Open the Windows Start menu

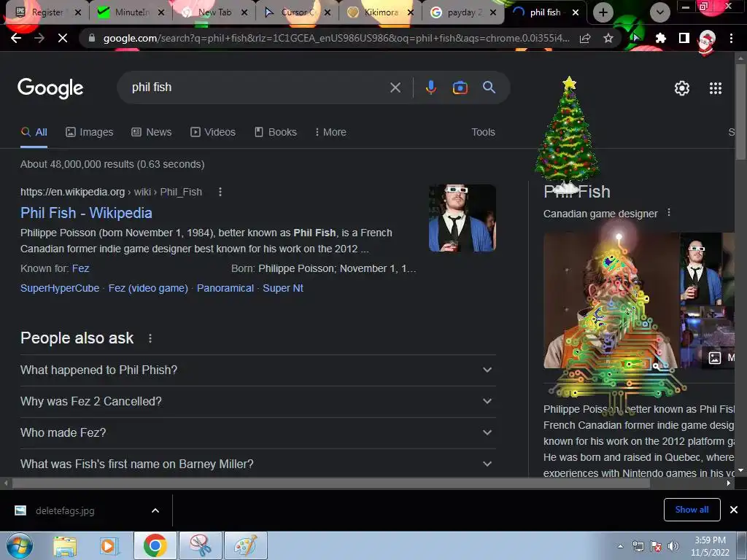[20, 545]
